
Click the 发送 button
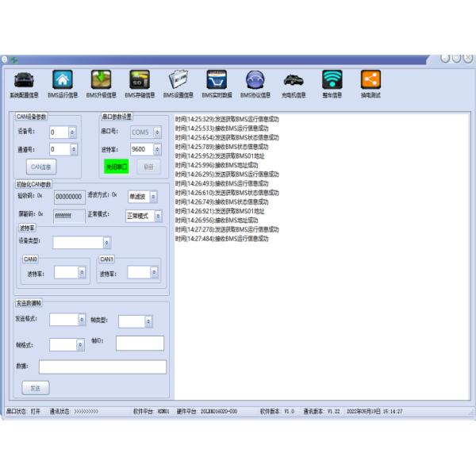click(35, 388)
